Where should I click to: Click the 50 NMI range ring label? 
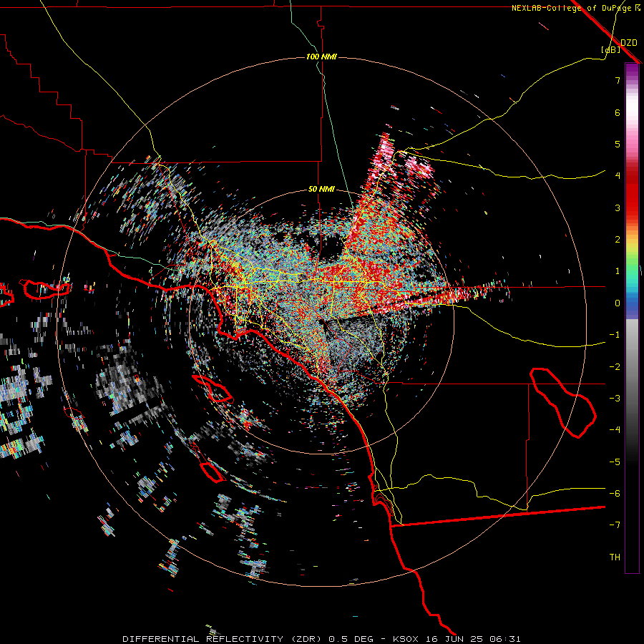tap(321, 190)
